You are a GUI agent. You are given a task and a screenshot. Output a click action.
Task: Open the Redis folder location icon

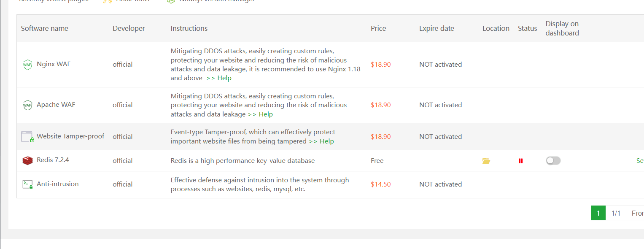click(x=486, y=161)
